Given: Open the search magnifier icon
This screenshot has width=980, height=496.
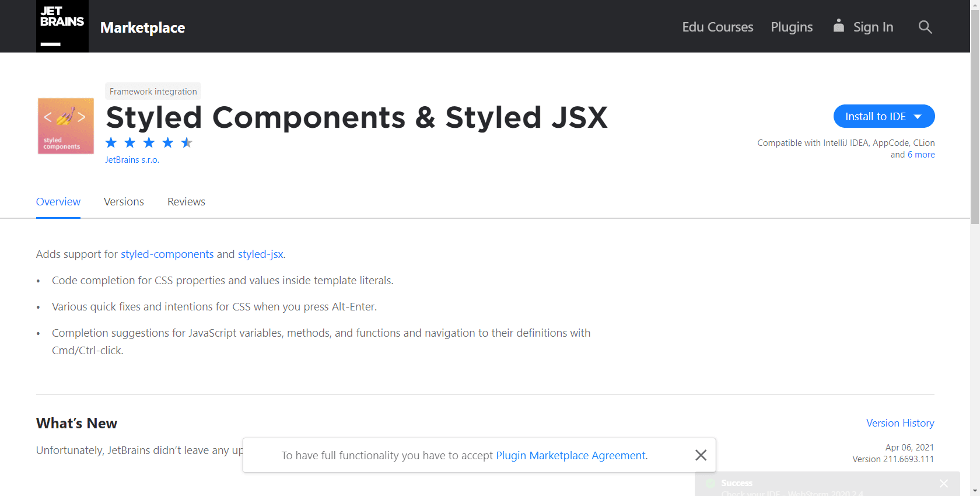Looking at the screenshot, I should (x=925, y=27).
